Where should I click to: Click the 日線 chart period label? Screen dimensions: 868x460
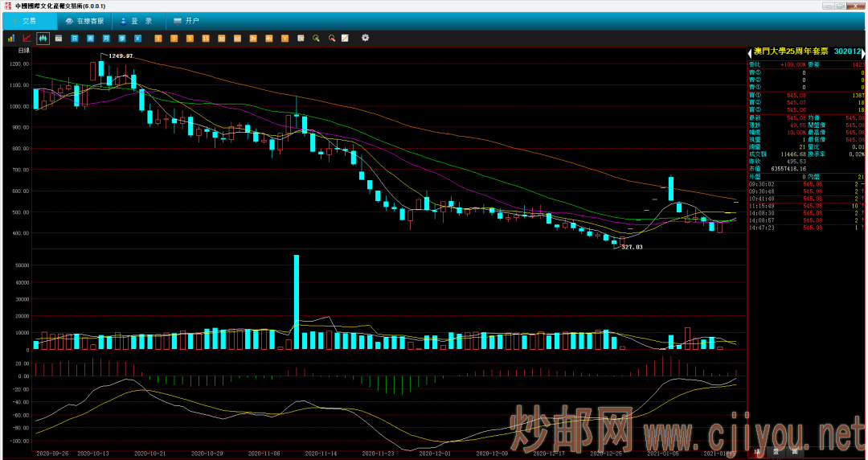click(23, 51)
